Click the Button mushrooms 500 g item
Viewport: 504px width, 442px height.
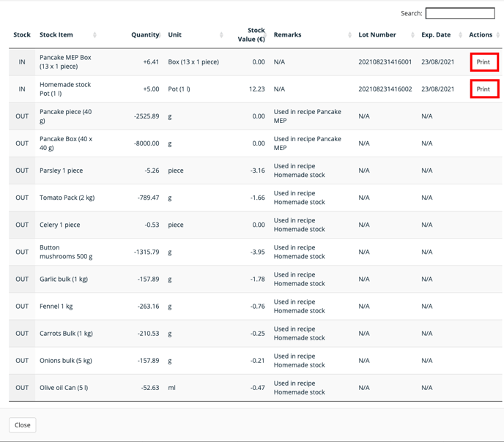tap(66, 252)
